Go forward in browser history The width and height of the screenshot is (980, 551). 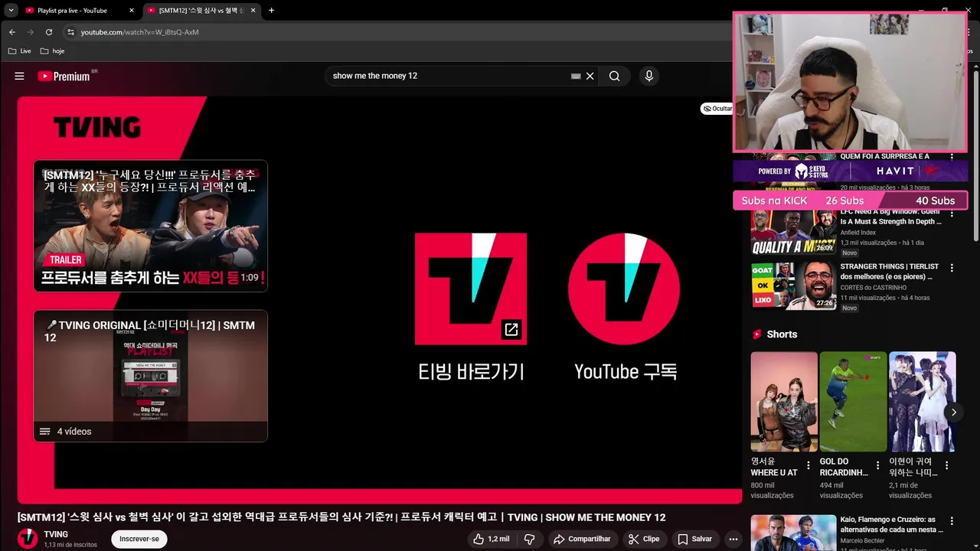point(31,32)
